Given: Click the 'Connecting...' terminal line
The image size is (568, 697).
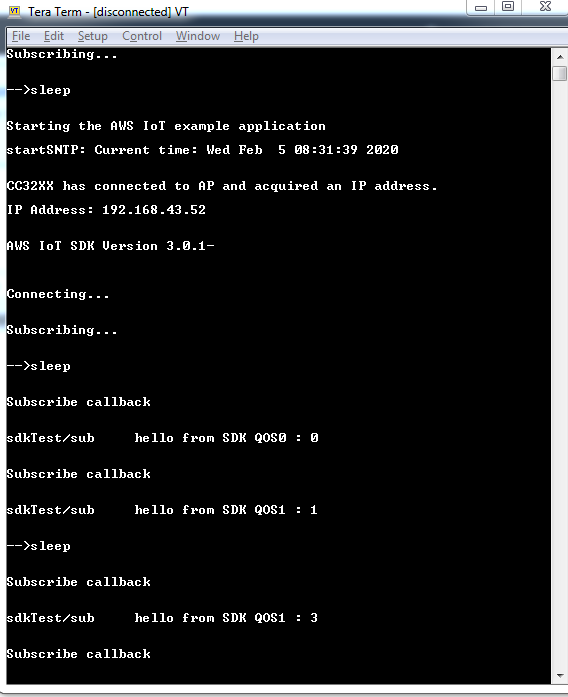Looking at the screenshot, I should (x=58, y=294).
